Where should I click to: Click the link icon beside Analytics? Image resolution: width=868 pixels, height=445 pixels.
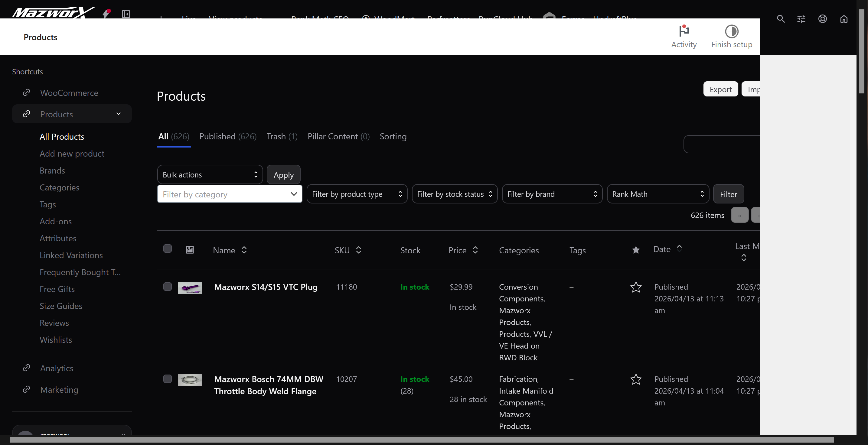[x=26, y=368]
